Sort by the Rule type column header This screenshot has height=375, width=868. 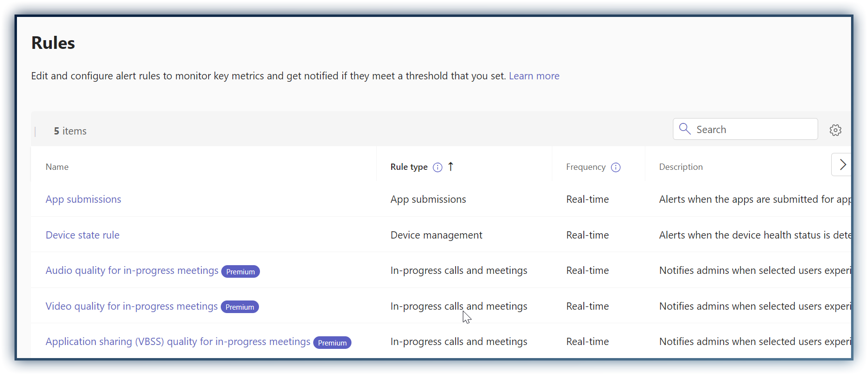[409, 167]
